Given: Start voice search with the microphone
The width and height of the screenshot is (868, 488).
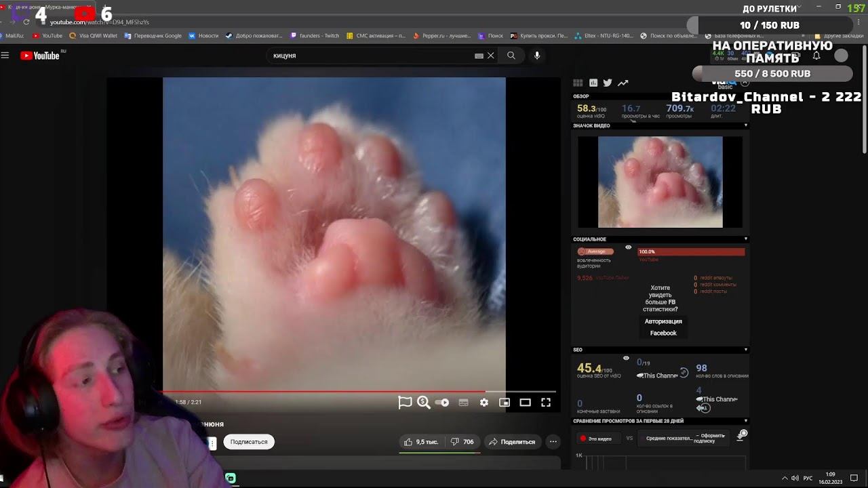Looking at the screenshot, I should 537,56.
